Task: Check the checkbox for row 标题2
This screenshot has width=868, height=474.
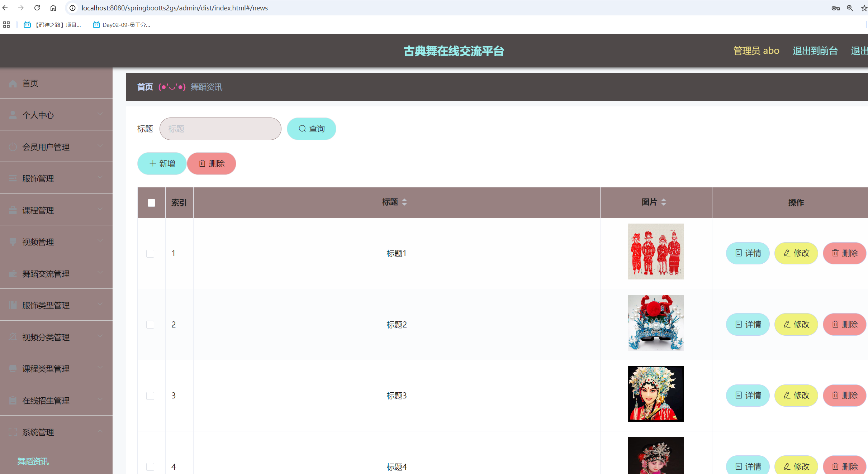Action: [x=150, y=325]
